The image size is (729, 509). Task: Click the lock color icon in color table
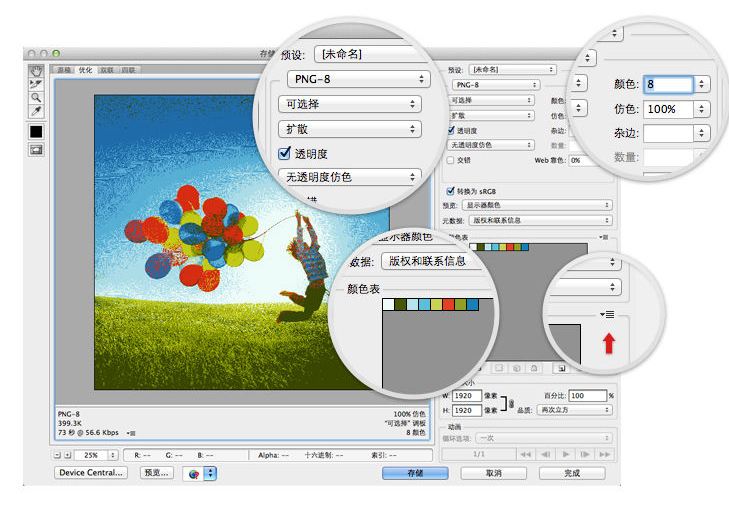pos(534,368)
